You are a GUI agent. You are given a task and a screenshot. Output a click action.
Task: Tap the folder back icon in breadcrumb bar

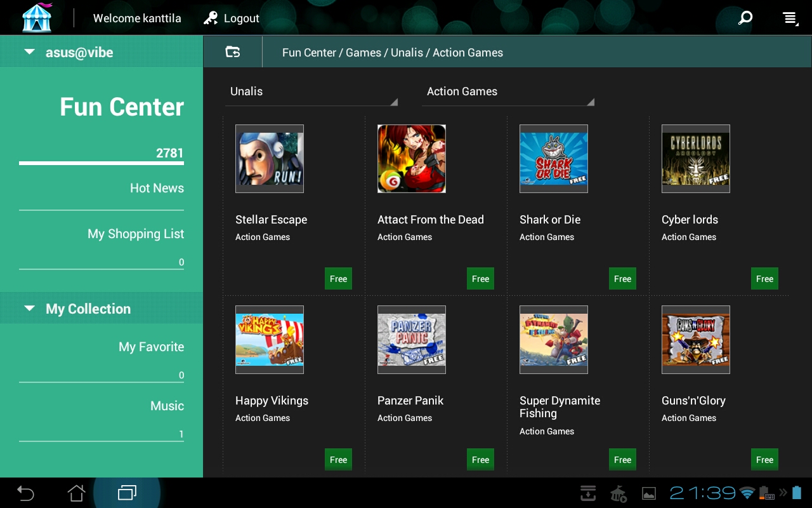233,52
